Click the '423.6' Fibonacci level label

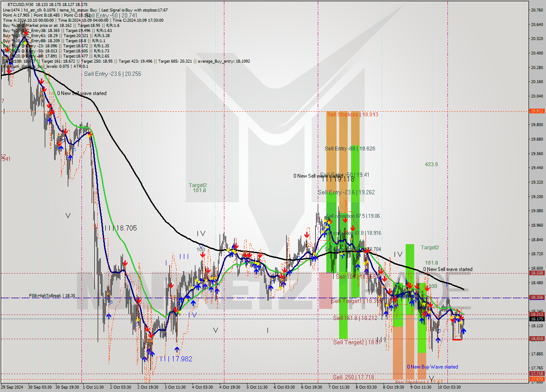coord(431,164)
